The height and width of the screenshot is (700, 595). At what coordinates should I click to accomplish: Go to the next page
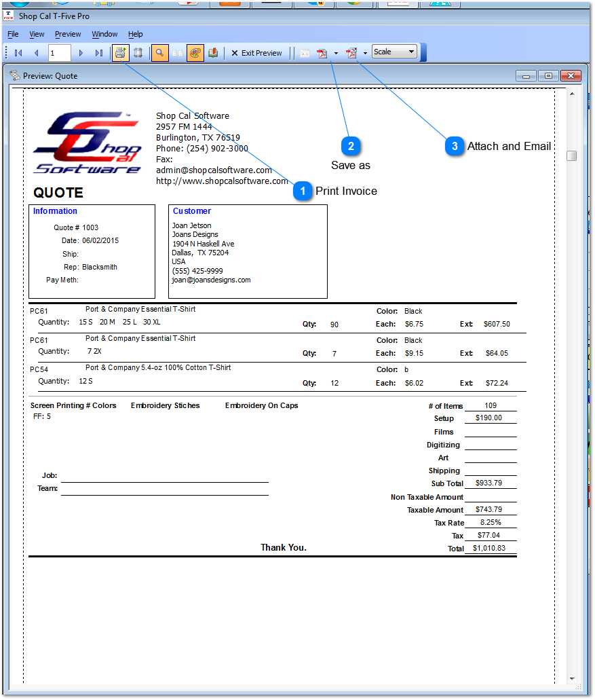81,53
